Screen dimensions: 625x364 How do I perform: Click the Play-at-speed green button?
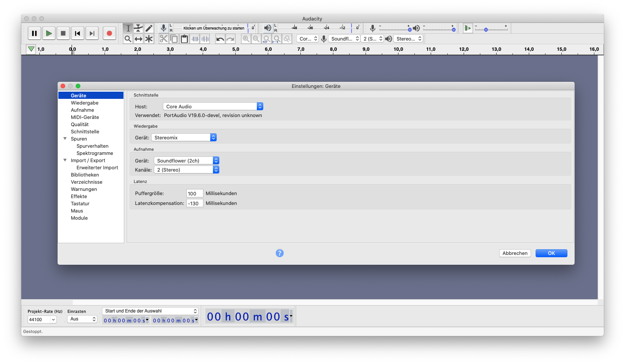pyautogui.click(x=468, y=28)
